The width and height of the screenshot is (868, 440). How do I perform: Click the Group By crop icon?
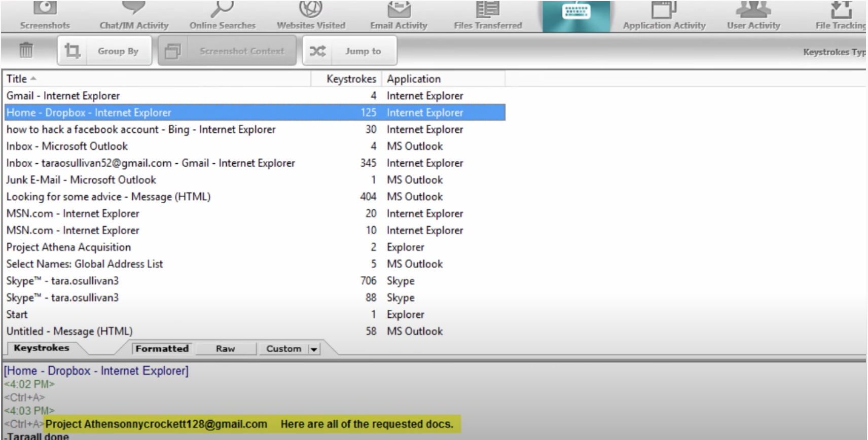(72, 51)
